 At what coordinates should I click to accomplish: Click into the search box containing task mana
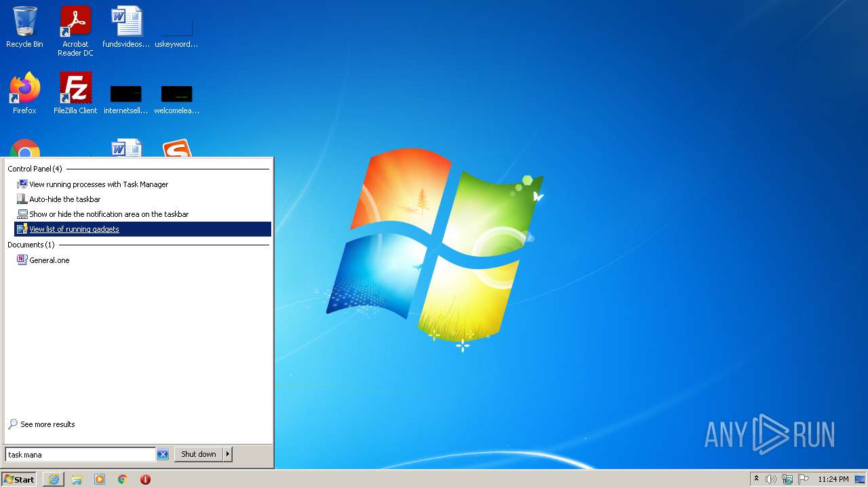(x=80, y=455)
